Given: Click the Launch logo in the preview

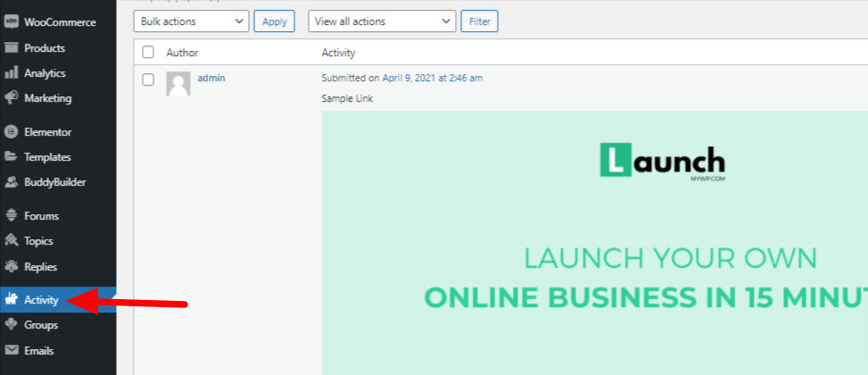Looking at the screenshot, I should pyautogui.click(x=662, y=162).
